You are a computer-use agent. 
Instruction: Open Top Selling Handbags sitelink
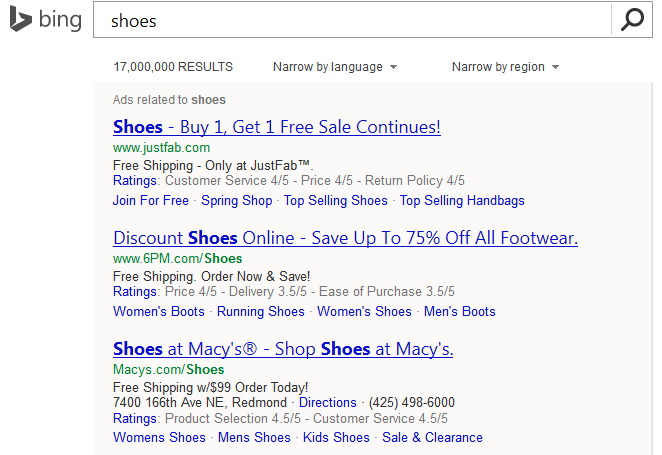click(x=462, y=200)
